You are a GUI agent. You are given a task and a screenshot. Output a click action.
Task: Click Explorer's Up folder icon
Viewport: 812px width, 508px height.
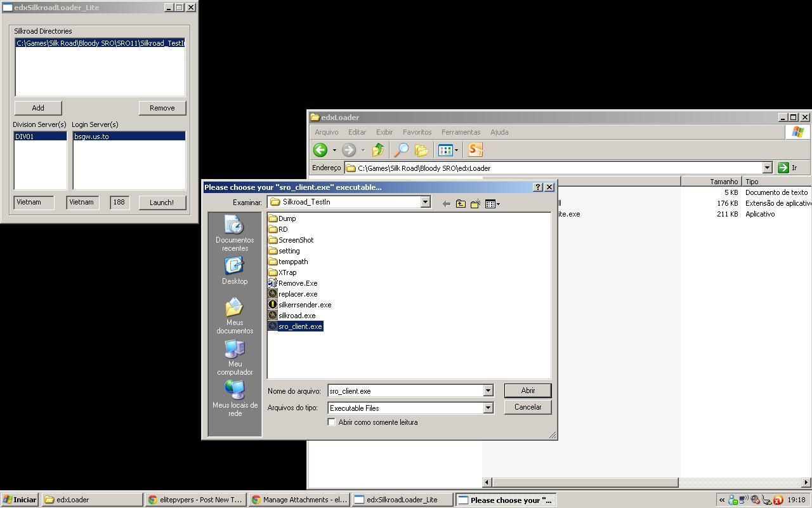pos(378,150)
